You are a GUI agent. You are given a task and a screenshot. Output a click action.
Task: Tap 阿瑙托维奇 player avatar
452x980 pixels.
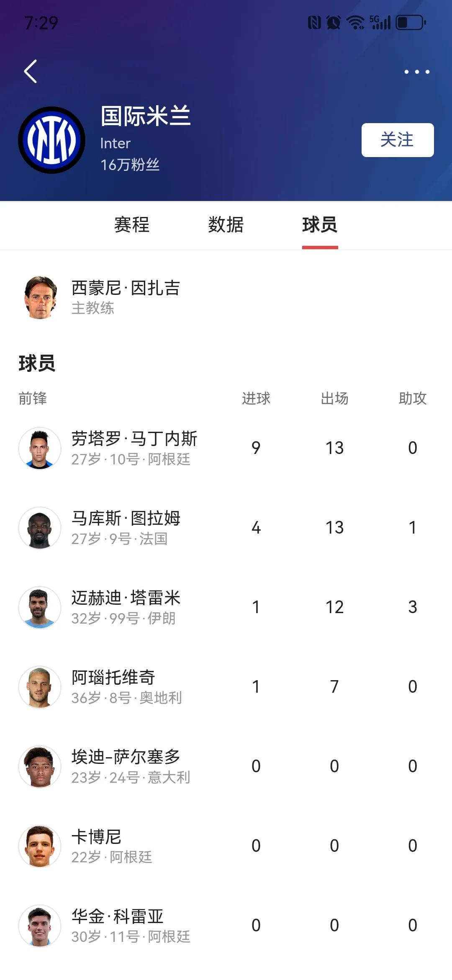[40, 687]
